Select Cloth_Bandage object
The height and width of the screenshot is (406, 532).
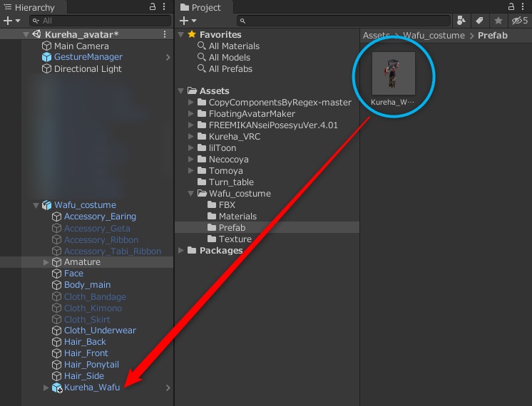pyautogui.click(x=95, y=296)
